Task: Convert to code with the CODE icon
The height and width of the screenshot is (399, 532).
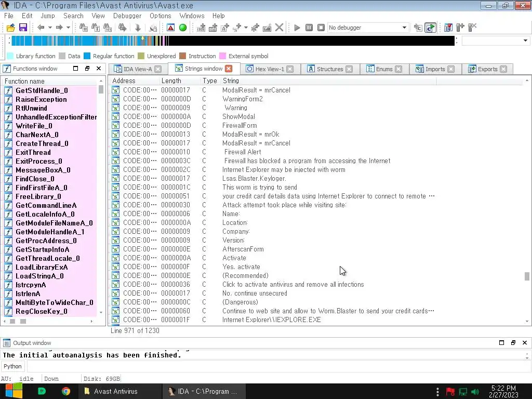Action: click(201, 28)
